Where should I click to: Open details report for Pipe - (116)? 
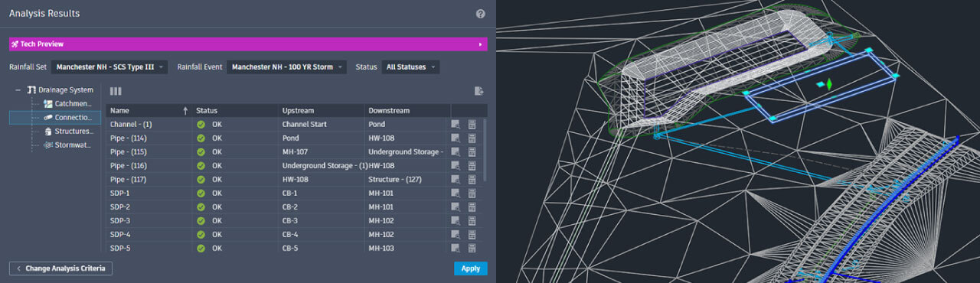click(x=472, y=165)
